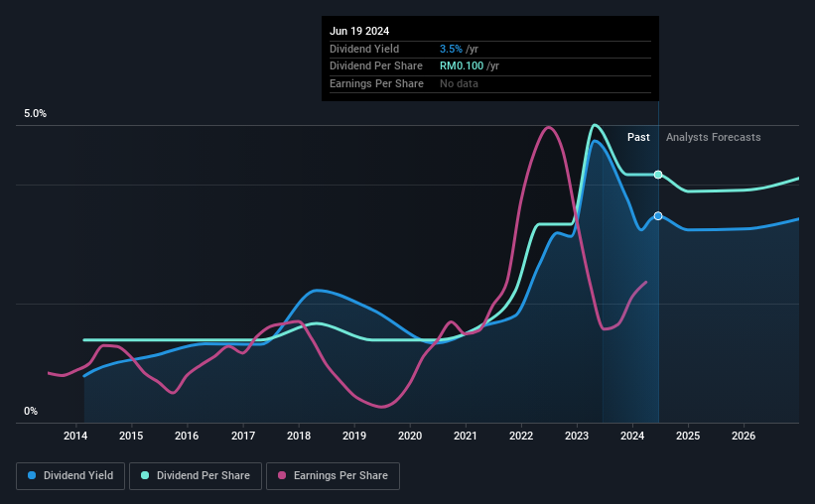Click the 'RM0.100' dividend per share value
The image size is (815, 504).
pos(462,66)
